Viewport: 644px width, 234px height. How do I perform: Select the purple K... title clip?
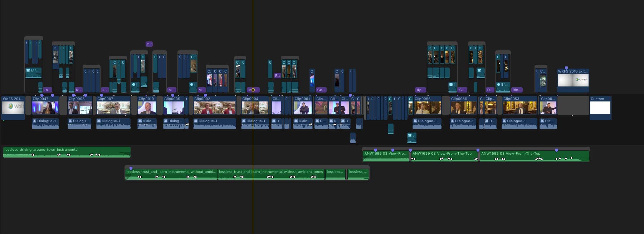click(79, 90)
